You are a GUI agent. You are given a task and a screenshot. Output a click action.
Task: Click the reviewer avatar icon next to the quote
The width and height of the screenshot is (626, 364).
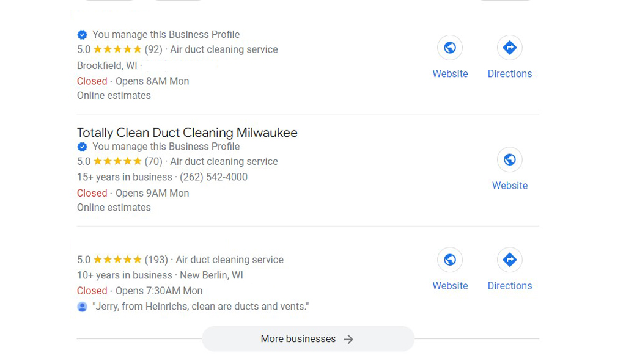[82, 307]
